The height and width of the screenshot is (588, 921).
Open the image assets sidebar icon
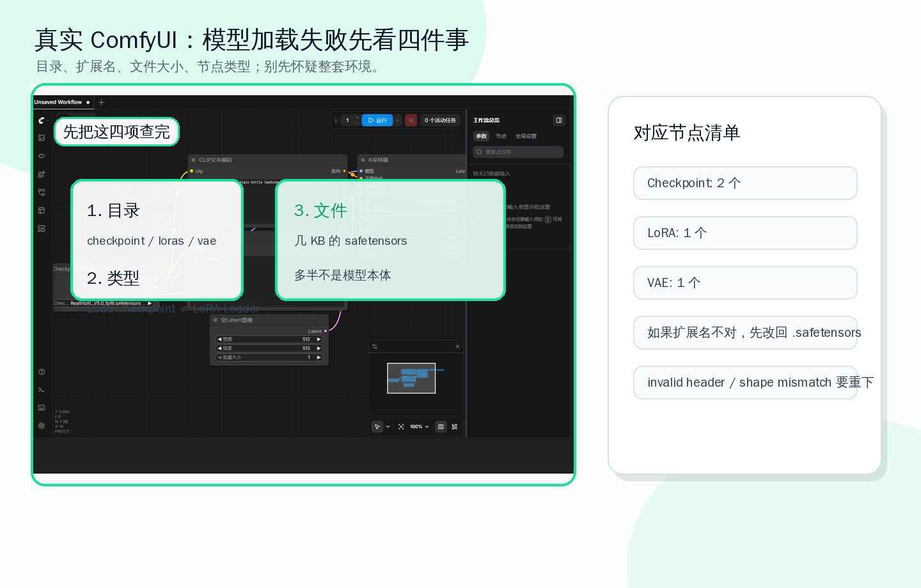(42, 138)
